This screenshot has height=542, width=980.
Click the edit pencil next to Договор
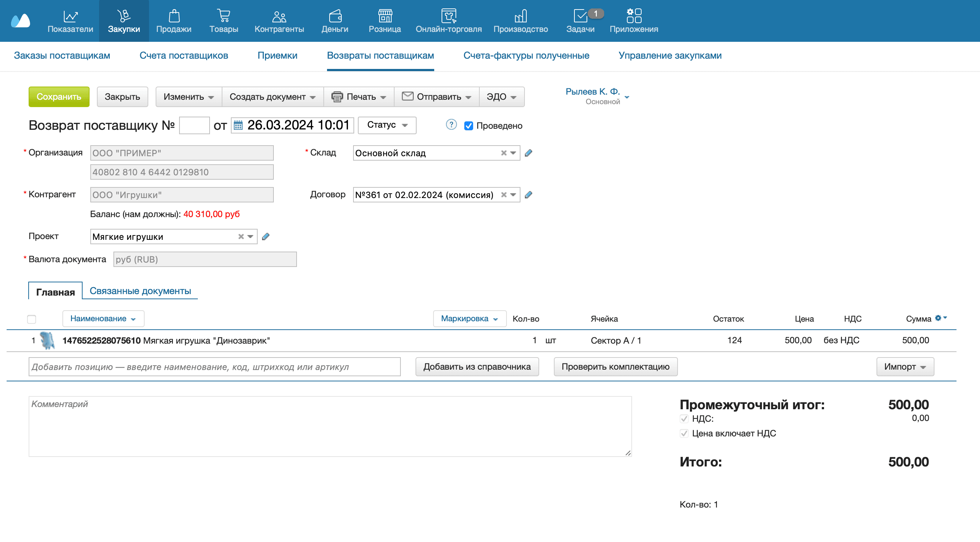[528, 195]
